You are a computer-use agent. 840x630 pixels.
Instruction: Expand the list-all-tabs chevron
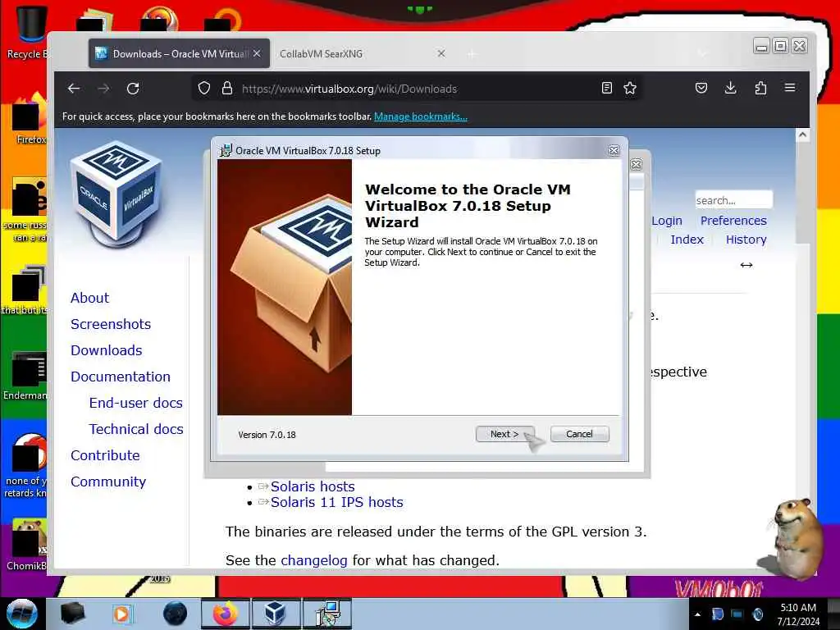click(702, 53)
